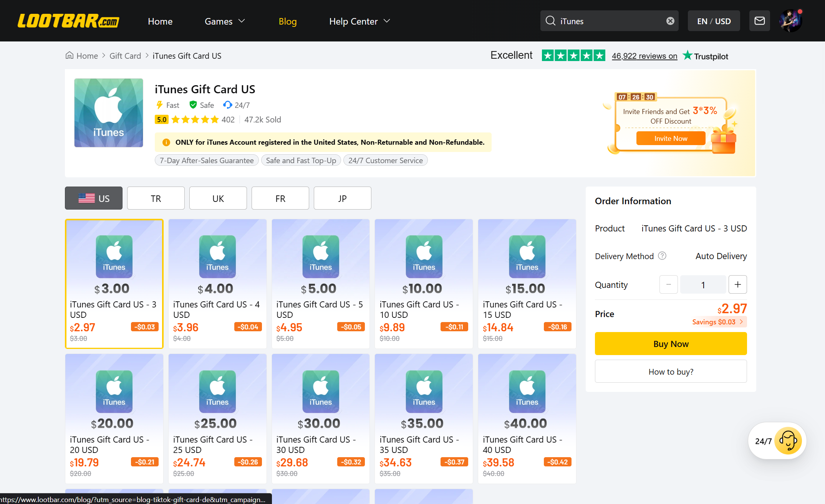The image size is (825, 504).
Task: Click the search magnifier icon
Action: (550, 21)
